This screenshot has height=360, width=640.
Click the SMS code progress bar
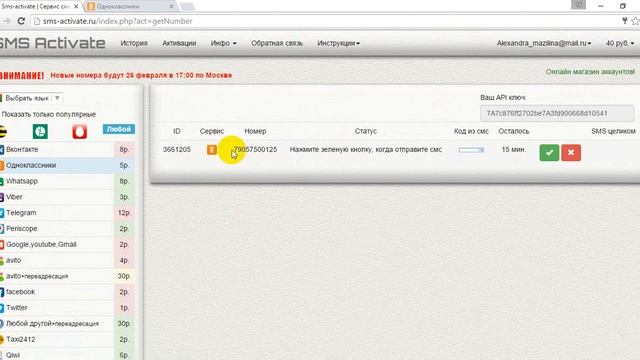[471, 150]
